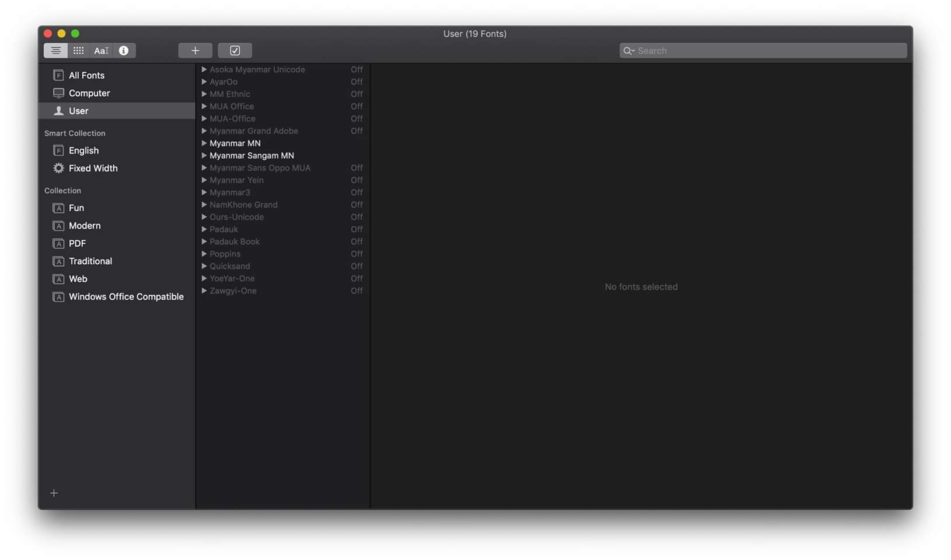Viewport: 951px width, 560px height.
Task: Show font information view
Action: 124,51
